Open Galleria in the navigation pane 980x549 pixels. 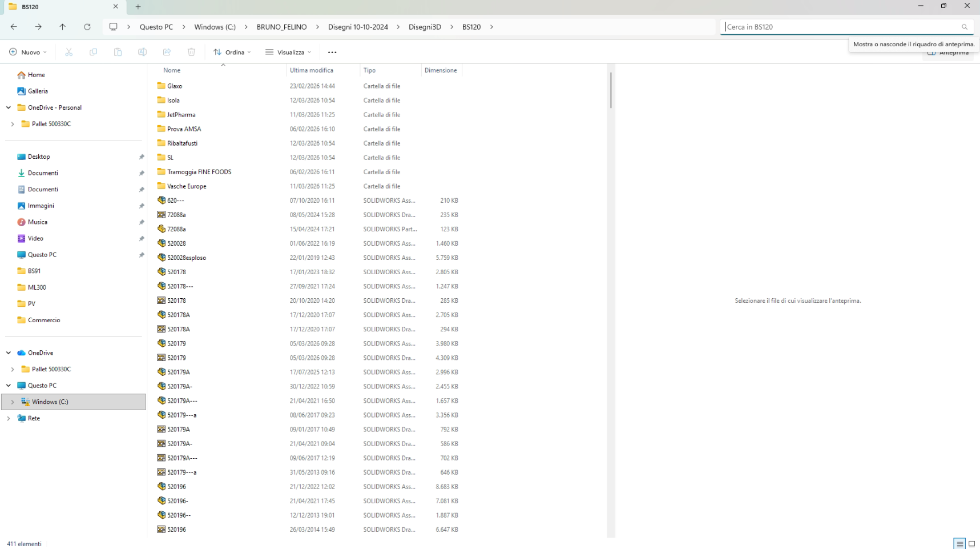tap(38, 91)
